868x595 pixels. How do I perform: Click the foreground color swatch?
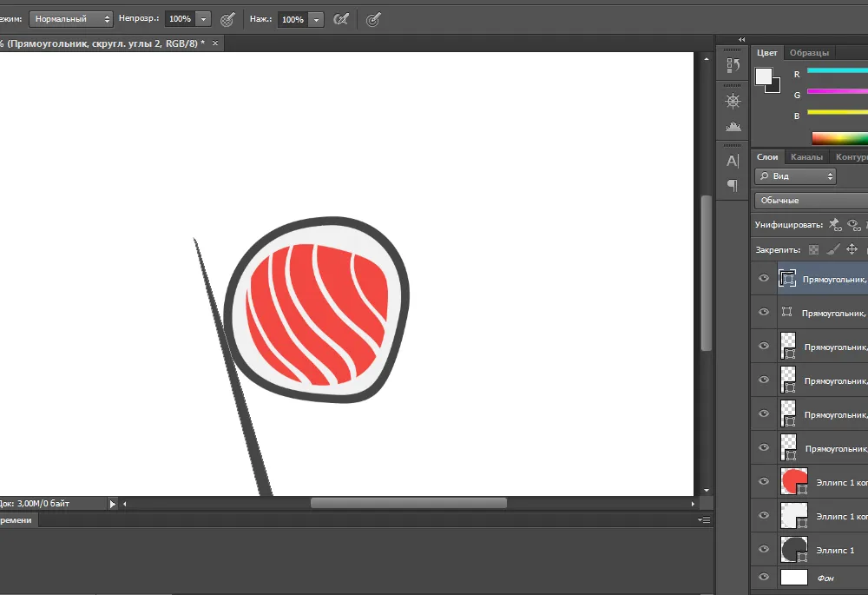click(x=763, y=76)
